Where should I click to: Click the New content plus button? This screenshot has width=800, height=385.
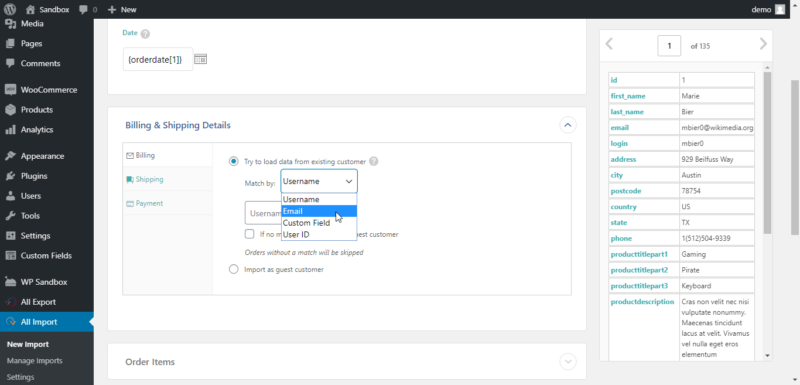tap(122, 9)
